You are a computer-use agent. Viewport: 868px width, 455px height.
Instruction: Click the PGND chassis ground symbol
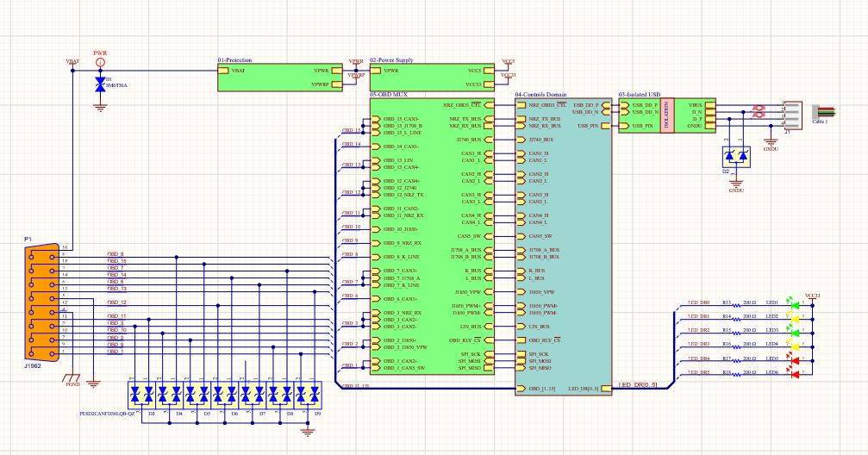coord(72,379)
